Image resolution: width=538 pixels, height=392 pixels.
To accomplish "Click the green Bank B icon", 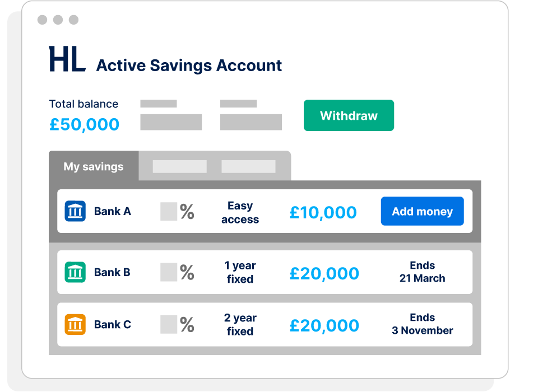I will [x=75, y=272].
